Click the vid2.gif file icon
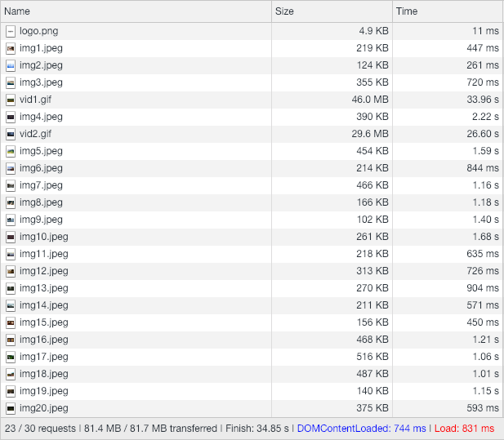The height and width of the screenshot is (440, 504). [11, 134]
